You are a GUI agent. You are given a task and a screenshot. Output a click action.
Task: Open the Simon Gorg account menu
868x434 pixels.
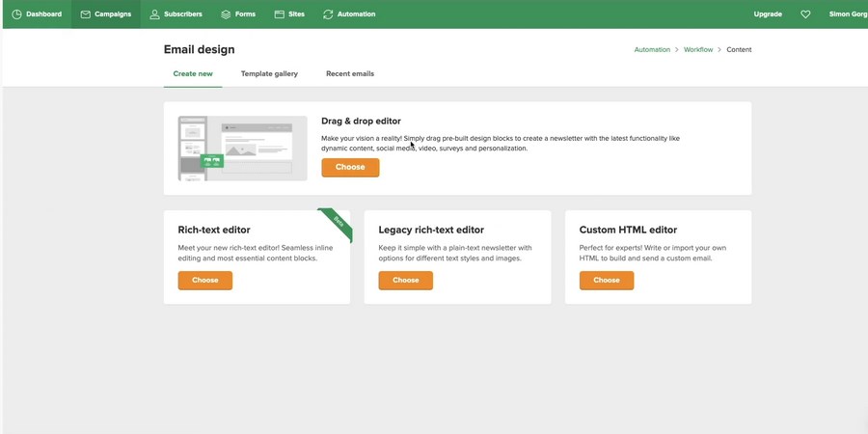[x=847, y=14]
